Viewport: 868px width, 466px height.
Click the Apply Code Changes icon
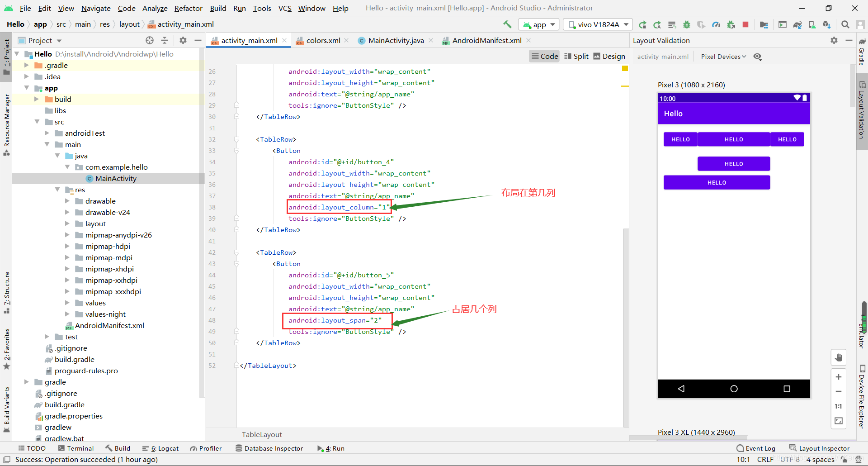click(x=672, y=24)
